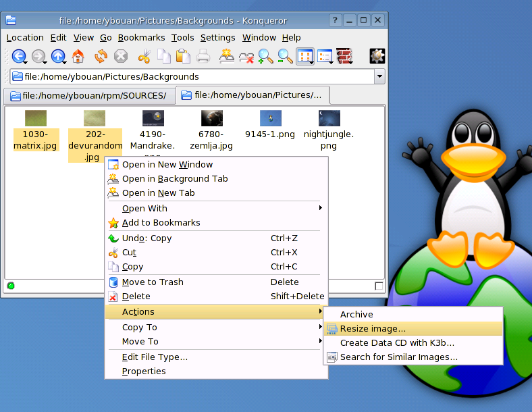Viewport: 532px width, 412px height.
Task: Print with the printer toolbar icon
Action: click(203, 56)
